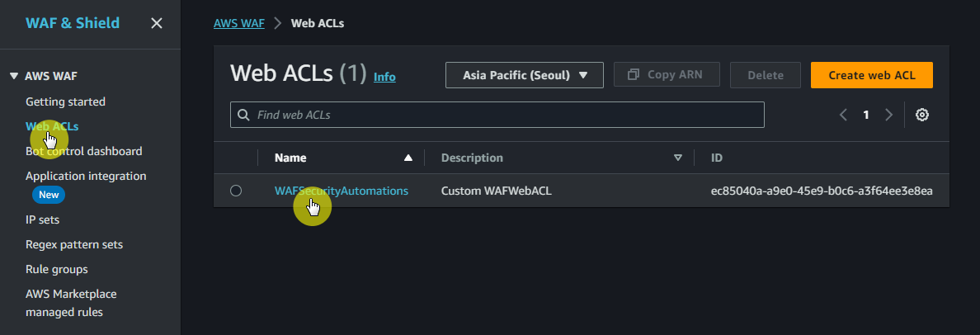The height and width of the screenshot is (335, 980).
Task: Open the Asia Pacific (Seoul) region dropdown
Action: (525, 75)
